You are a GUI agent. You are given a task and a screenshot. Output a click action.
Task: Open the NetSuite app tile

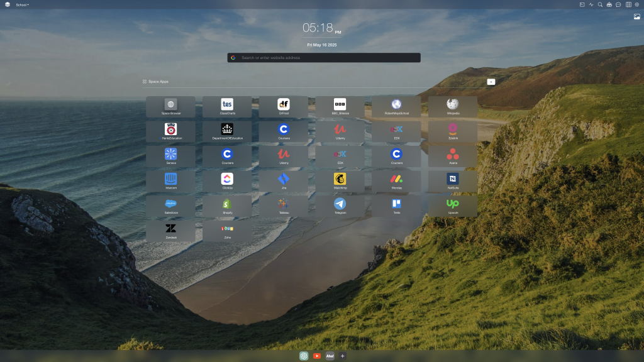click(453, 182)
